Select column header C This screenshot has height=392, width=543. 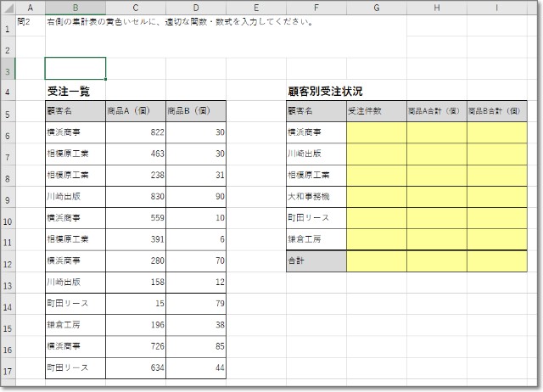(x=136, y=8)
